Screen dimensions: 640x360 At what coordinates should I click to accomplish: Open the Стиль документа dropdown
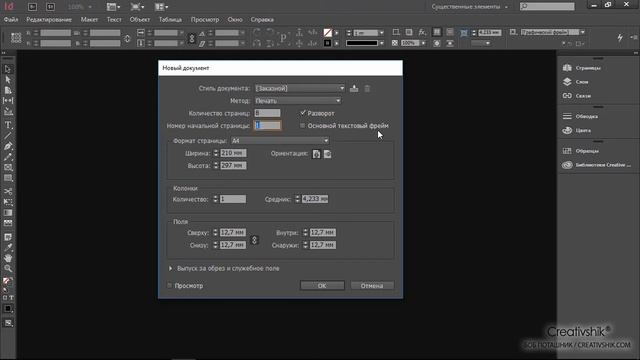(300, 88)
